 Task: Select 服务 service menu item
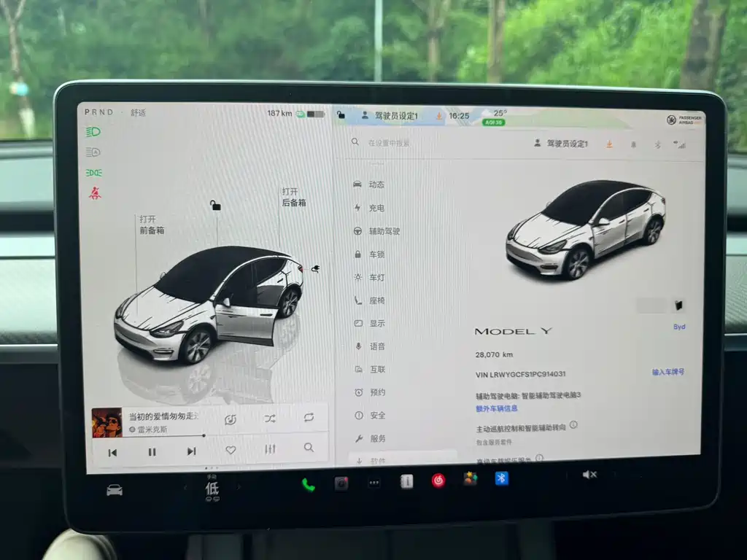370,438
